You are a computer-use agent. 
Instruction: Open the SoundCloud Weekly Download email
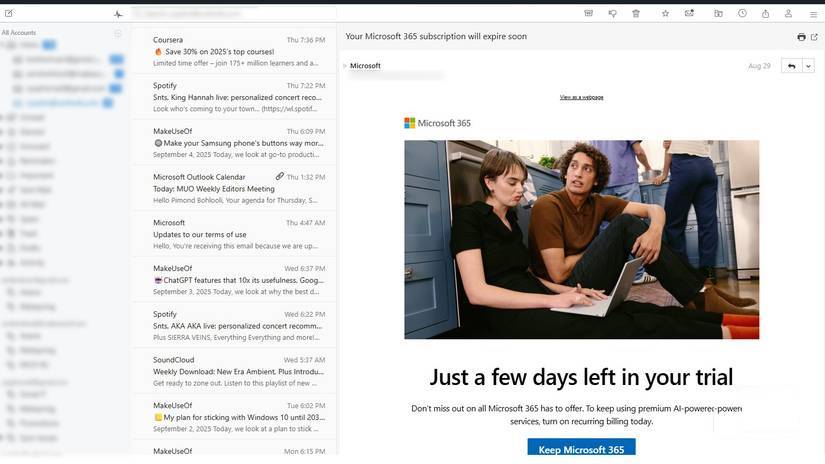[234, 371]
